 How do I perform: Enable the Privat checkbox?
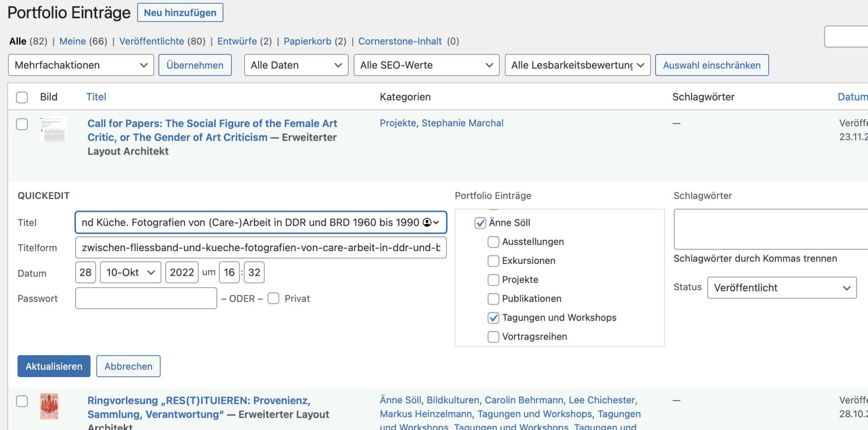click(x=273, y=298)
